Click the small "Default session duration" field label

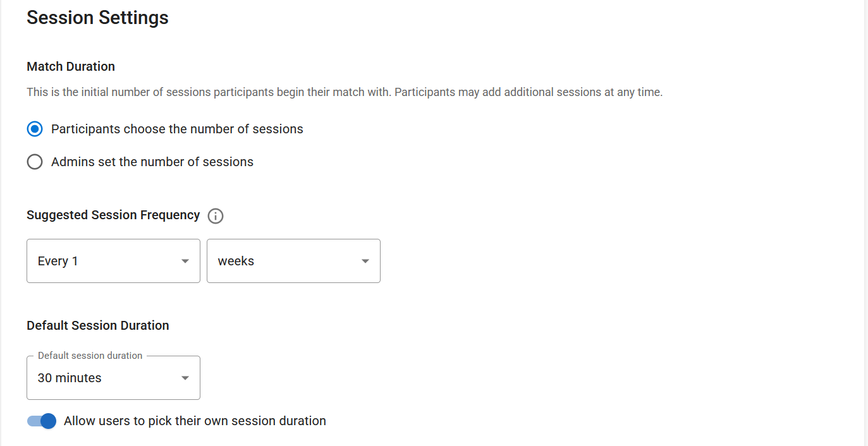90,356
